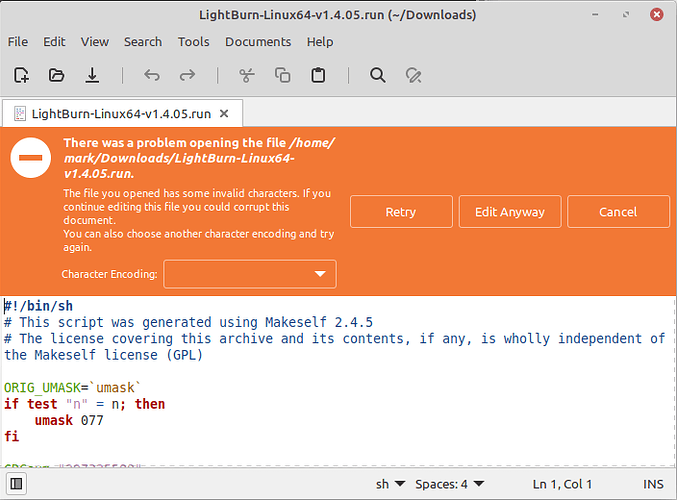The height and width of the screenshot is (500, 677).
Task: Redo the last undone action
Action: tap(187, 75)
